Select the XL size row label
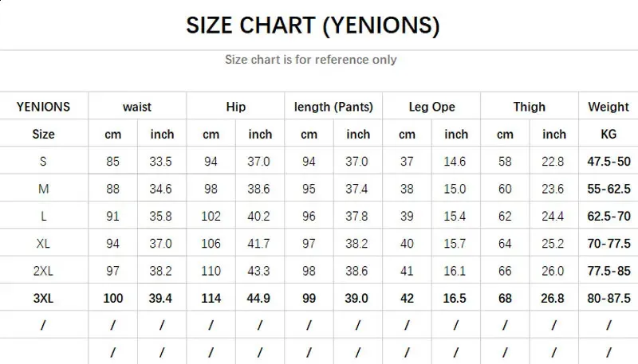 43,244
